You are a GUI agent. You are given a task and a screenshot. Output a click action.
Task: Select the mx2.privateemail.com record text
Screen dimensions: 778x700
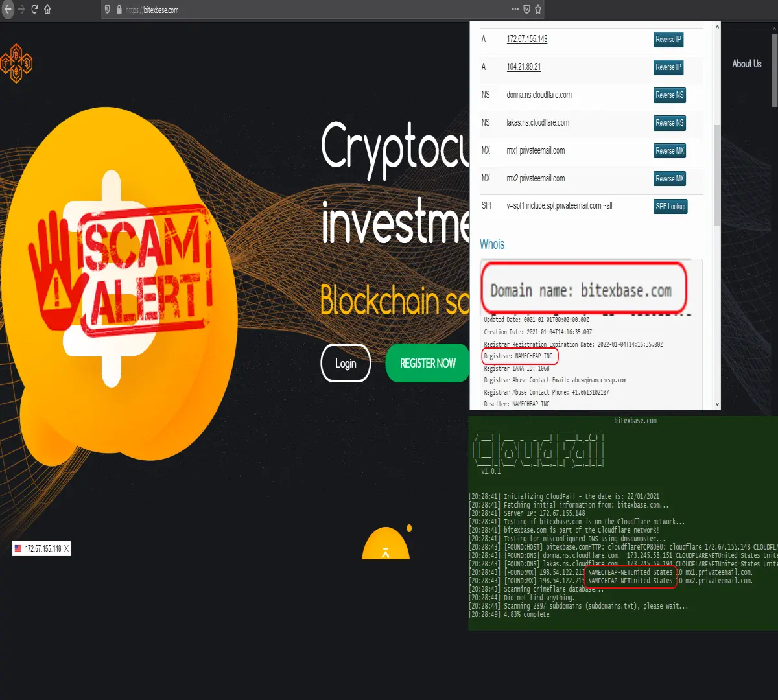(x=536, y=178)
